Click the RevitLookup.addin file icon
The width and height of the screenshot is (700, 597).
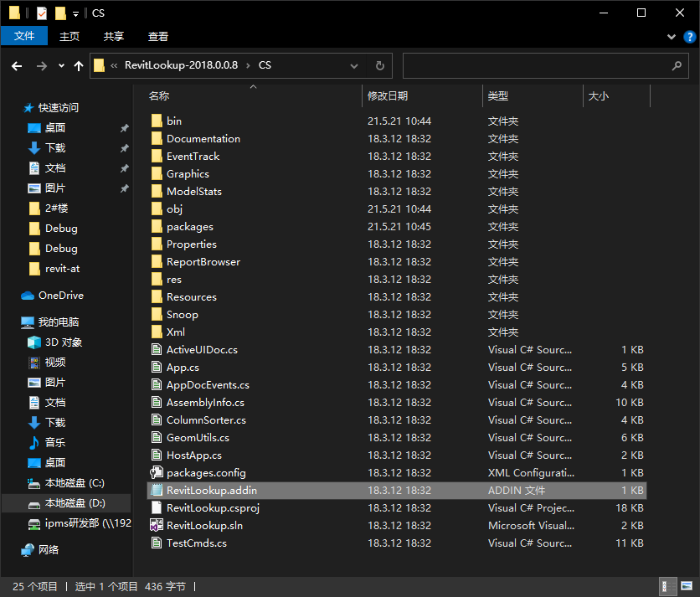[157, 491]
